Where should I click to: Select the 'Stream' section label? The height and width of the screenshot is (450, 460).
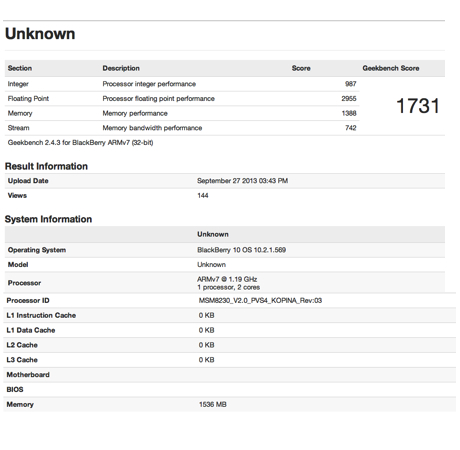(x=18, y=128)
